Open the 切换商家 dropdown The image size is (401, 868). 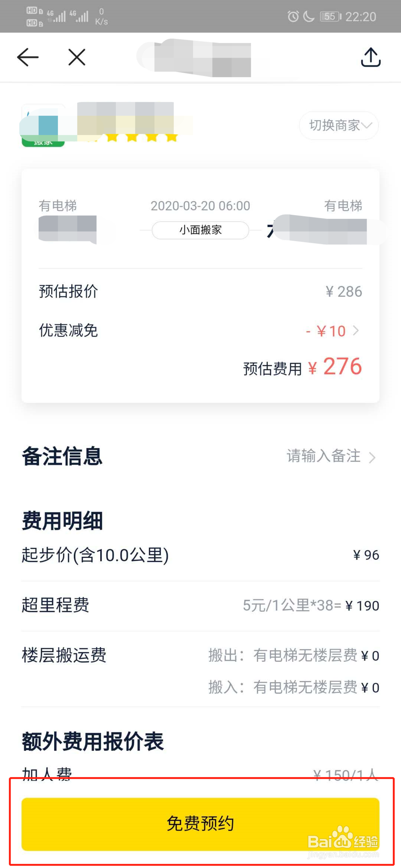click(339, 125)
